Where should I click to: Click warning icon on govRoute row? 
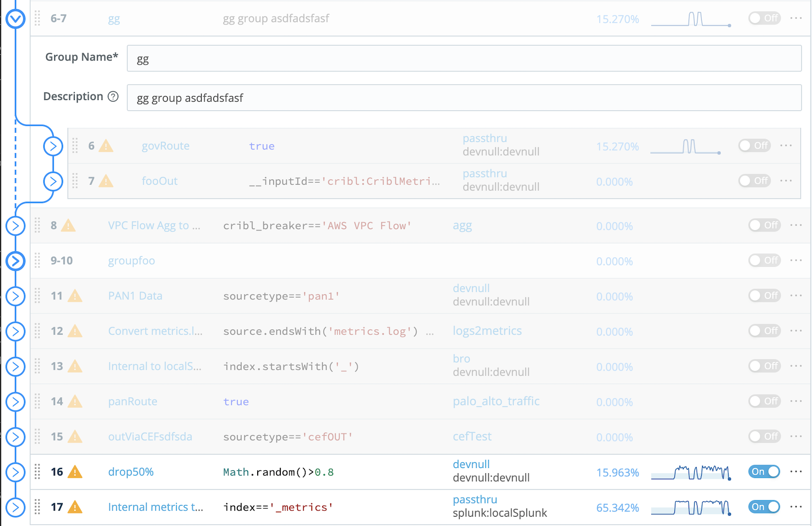click(x=106, y=146)
